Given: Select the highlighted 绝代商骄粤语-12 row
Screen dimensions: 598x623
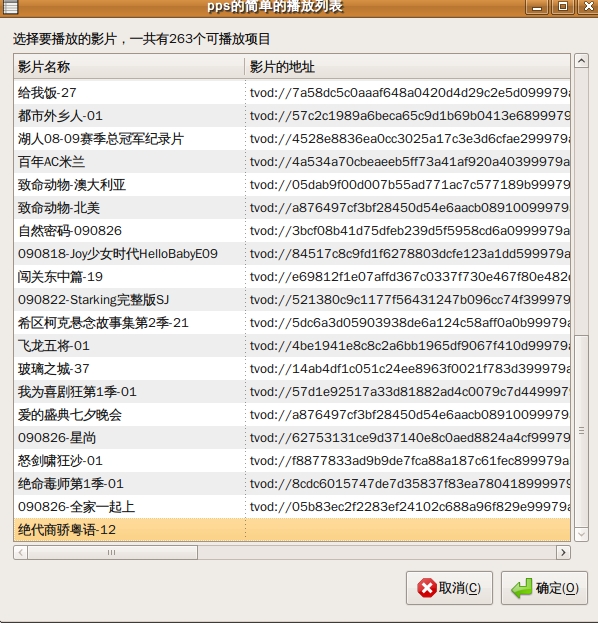Looking at the screenshot, I should 292,530.
